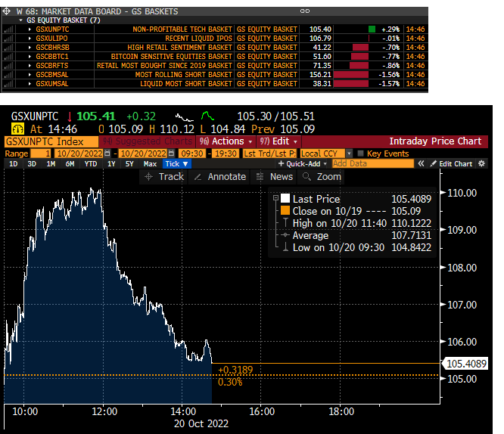
Task: Collapse the GS EQUITY BASKET (7) group
Action: coord(21,20)
